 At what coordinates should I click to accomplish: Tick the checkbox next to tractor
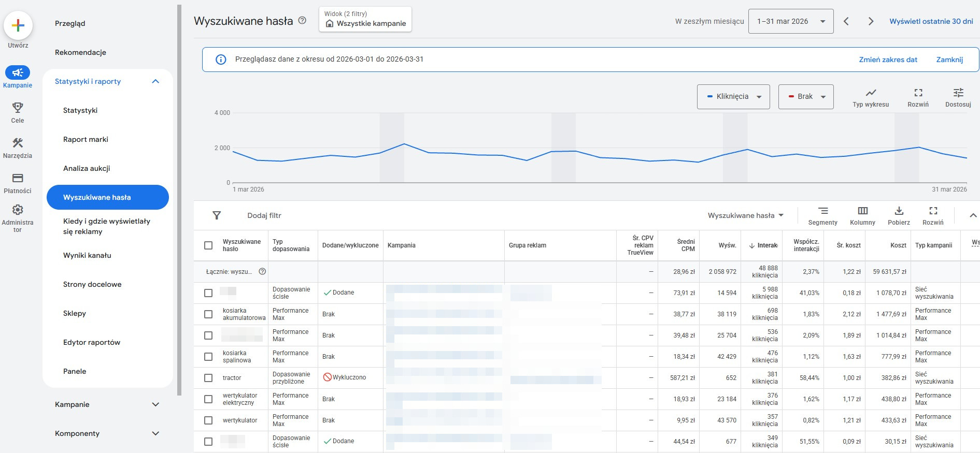[208, 378]
